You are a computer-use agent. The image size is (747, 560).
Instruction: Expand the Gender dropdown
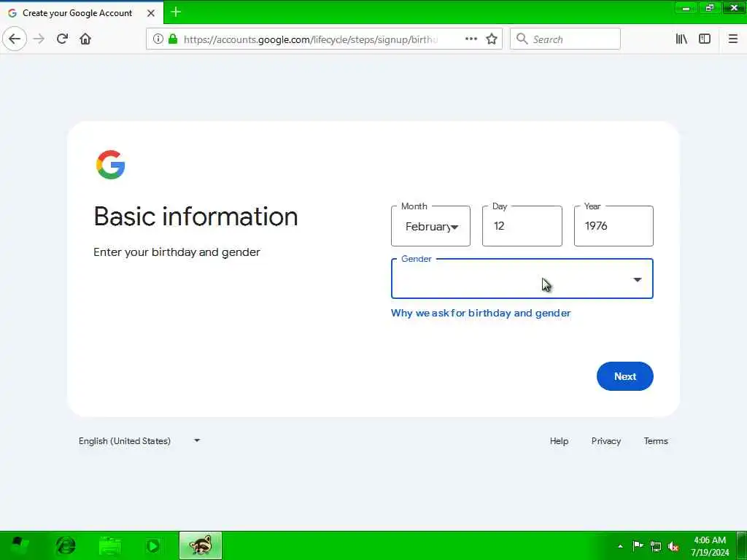point(522,279)
